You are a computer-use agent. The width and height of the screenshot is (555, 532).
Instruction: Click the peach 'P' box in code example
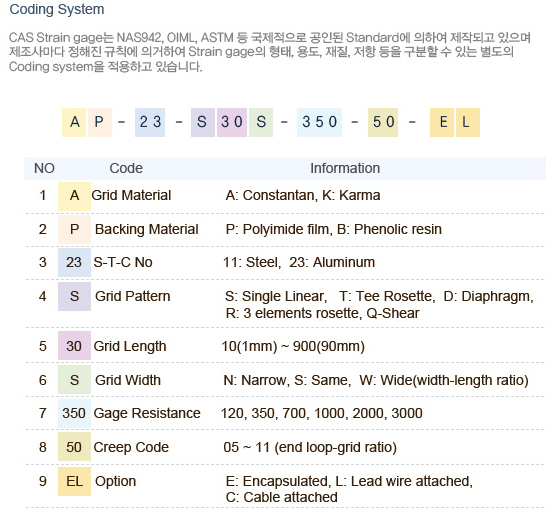(99, 122)
